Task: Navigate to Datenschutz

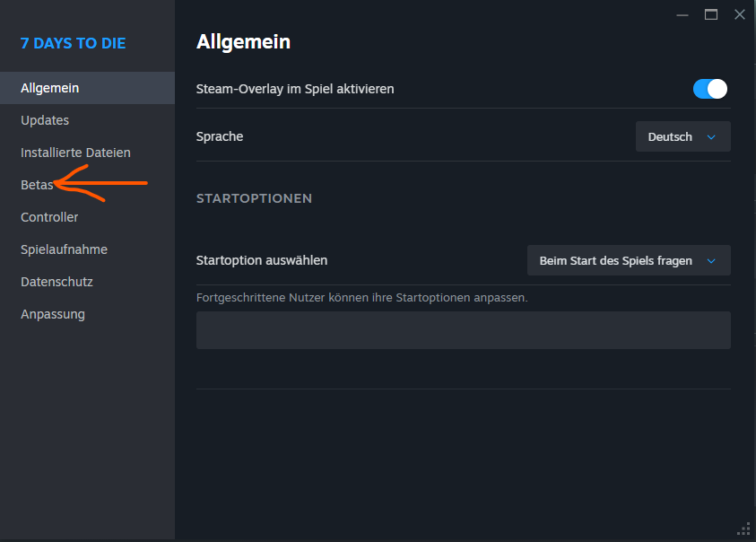Action: [56, 282]
